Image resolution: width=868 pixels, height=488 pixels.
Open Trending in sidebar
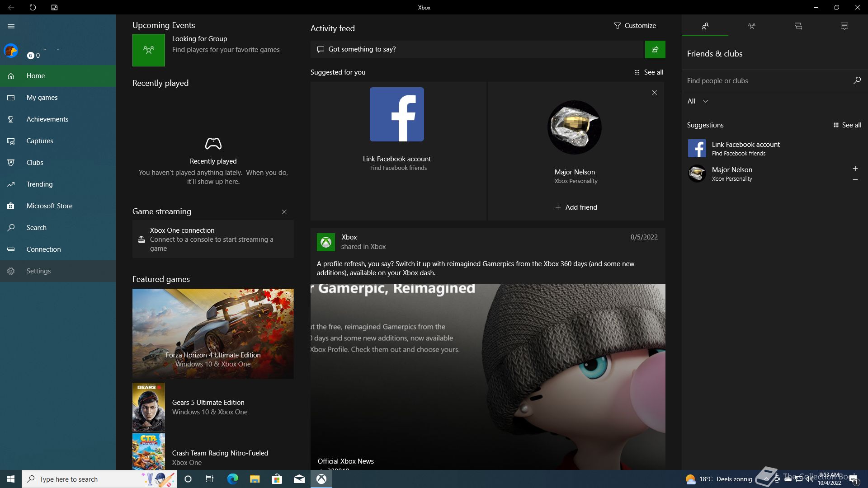click(x=58, y=184)
